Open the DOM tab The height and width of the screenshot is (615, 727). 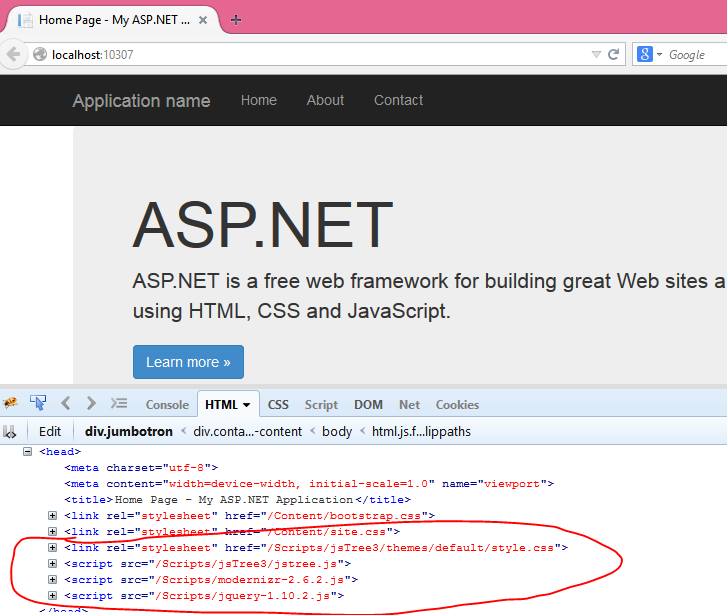pos(369,405)
